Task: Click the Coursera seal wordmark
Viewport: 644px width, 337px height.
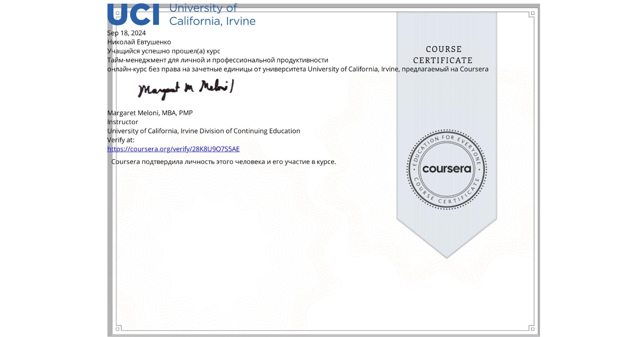Action: point(447,169)
